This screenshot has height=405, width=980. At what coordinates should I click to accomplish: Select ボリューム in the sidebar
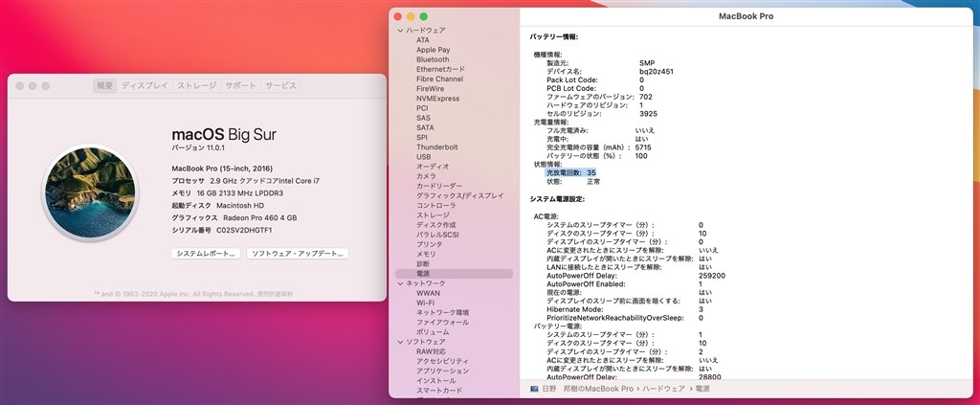tap(433, 332)
